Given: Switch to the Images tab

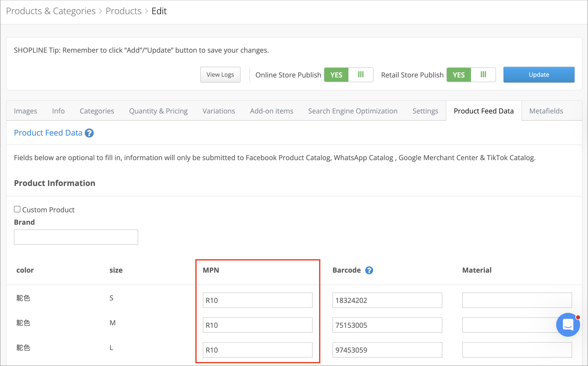Looking at the screenshot, I should [x=25, y=111].
